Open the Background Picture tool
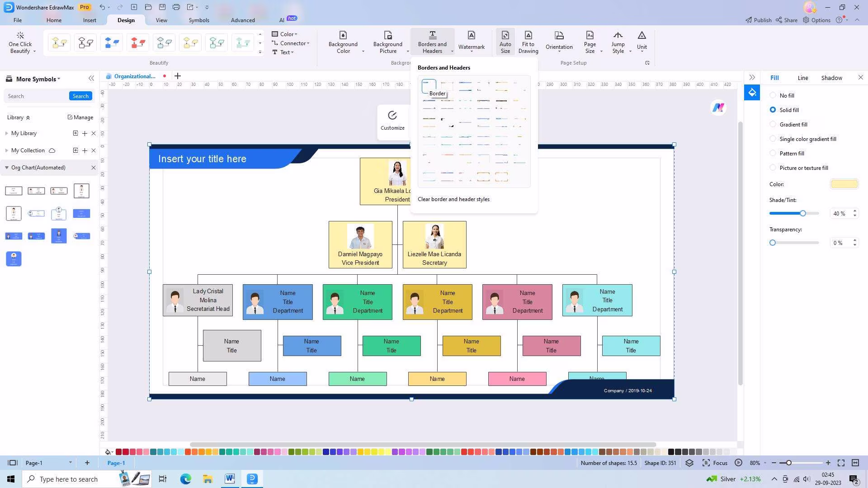Screen dimensions: 868x488 point(387,42)
